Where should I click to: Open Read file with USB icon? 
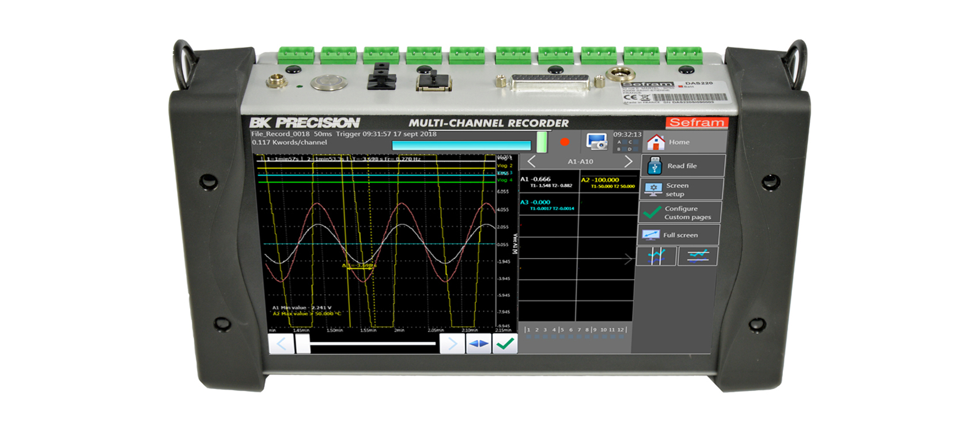(682, 166)
